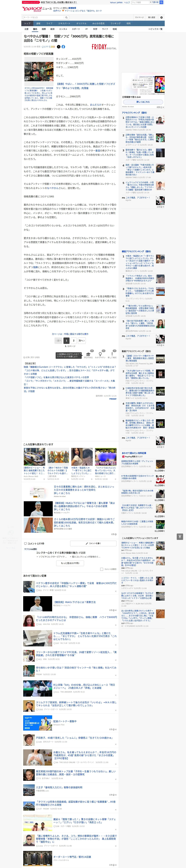Open the オリジナル tab
The height and width of the screenshot is (868, 186).
pyautogui.click(x=81, y=24)
